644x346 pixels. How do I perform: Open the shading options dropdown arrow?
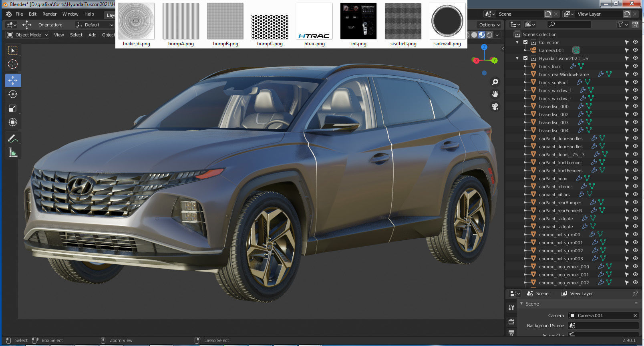(497, 35)
